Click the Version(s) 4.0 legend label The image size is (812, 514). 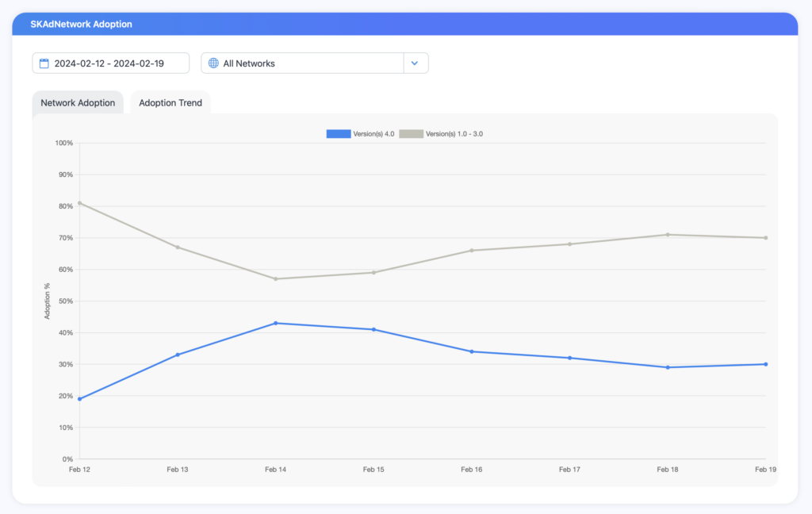373,134
